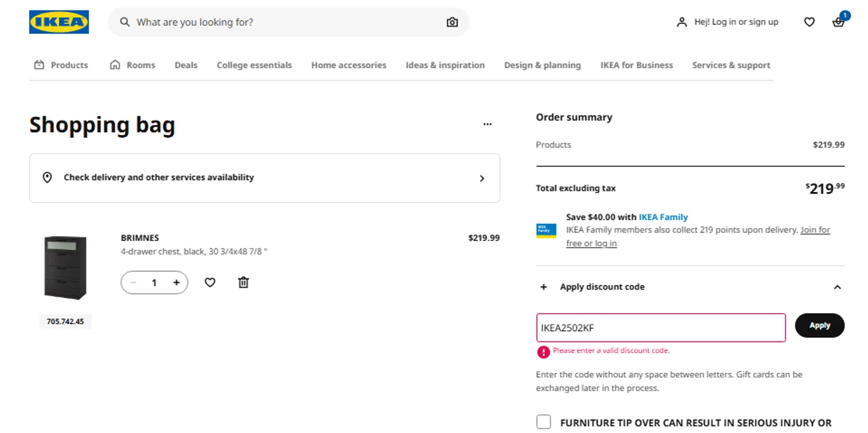
Task: Click the search magnifier icon
Action: (x=124, y=22)
